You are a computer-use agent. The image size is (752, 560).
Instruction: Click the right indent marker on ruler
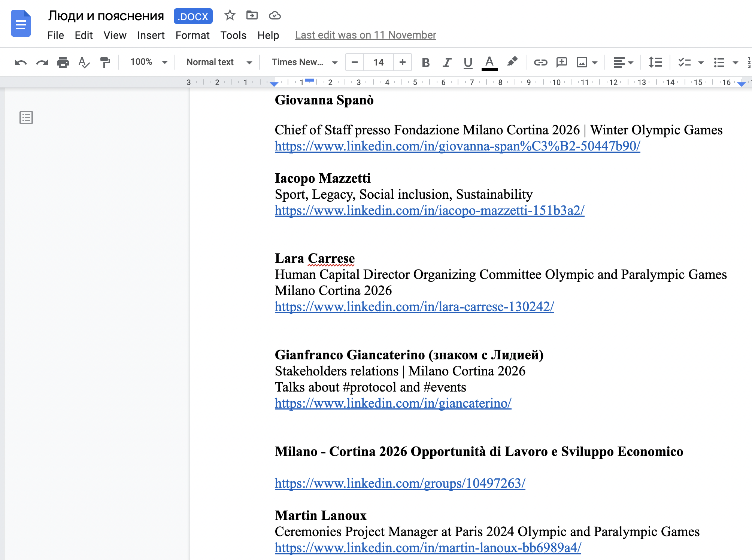(742, 85)
